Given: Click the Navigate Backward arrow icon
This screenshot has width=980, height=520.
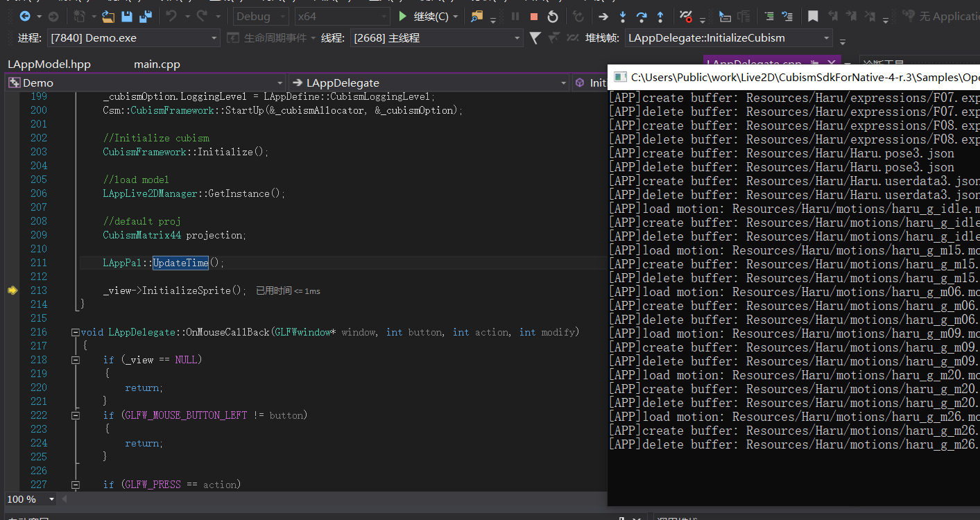Looking at the screenshot, I should click(25, 16).
